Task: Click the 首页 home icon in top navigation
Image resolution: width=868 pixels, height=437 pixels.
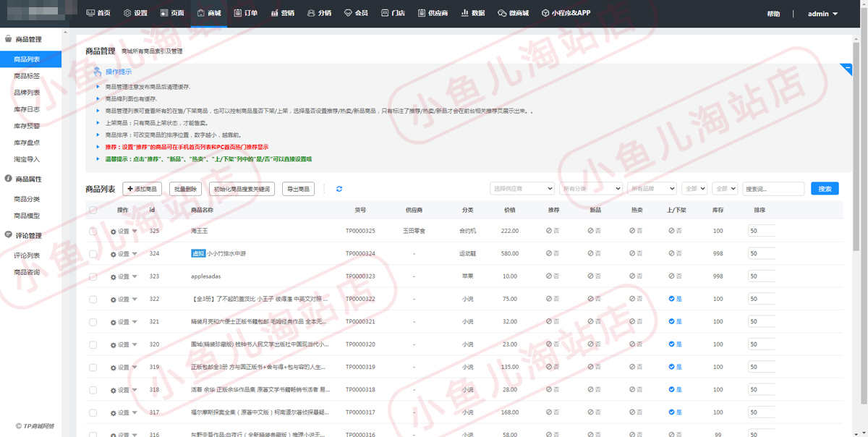Action: pyautogui.click(x=90, y=13)
